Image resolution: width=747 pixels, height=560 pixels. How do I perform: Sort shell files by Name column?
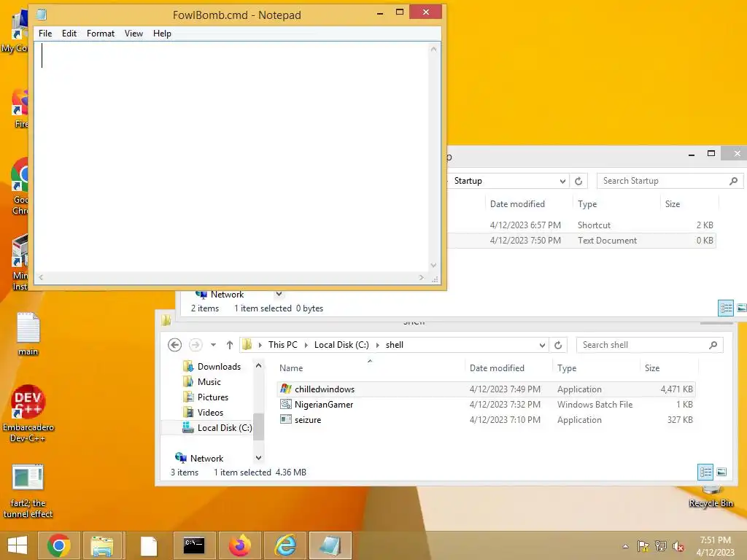[x=290, y=368]
